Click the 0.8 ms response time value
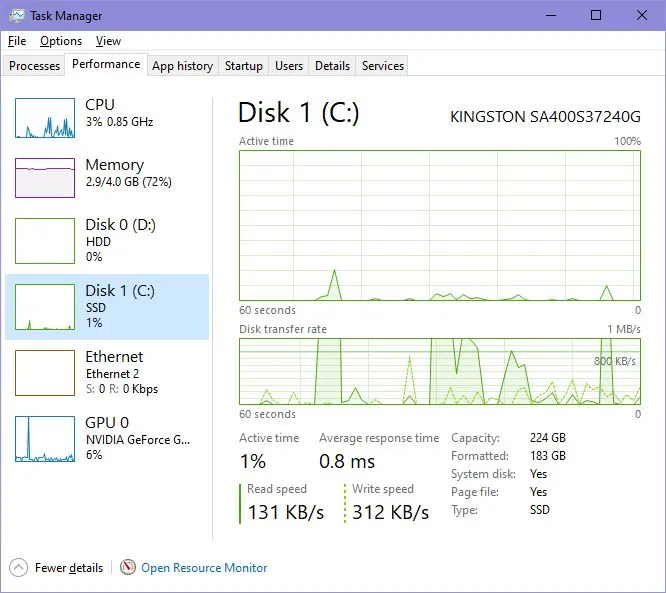 point(347,461)
